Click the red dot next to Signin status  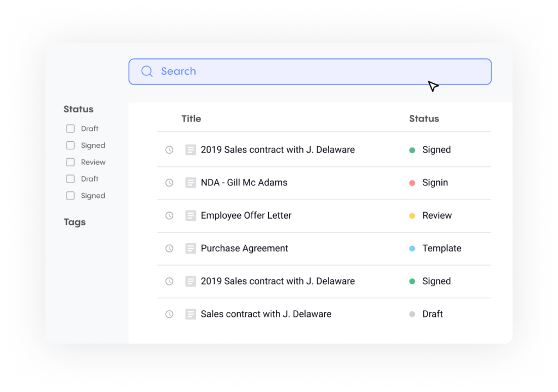pos(412,183)
